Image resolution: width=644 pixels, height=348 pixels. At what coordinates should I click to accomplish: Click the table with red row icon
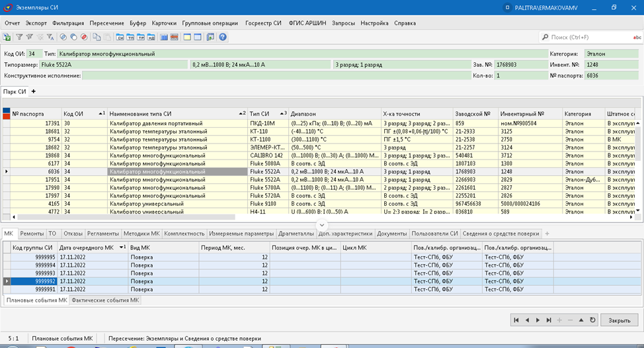[x=174, y=37]
